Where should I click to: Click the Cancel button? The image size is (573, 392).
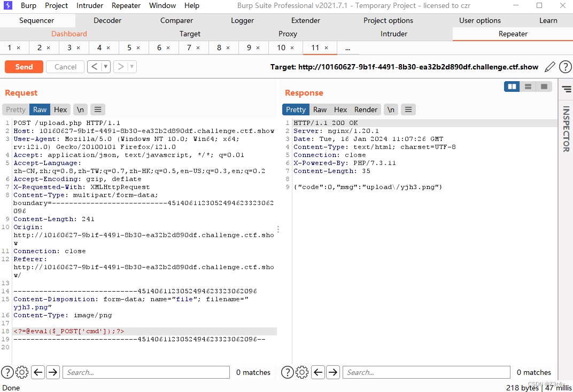65,67
